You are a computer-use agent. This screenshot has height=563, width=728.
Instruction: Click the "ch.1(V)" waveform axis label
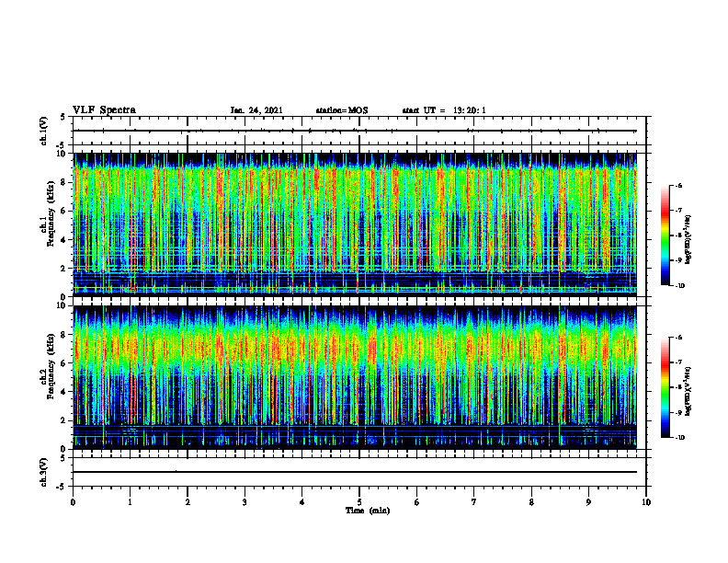[x=44, y=131]
